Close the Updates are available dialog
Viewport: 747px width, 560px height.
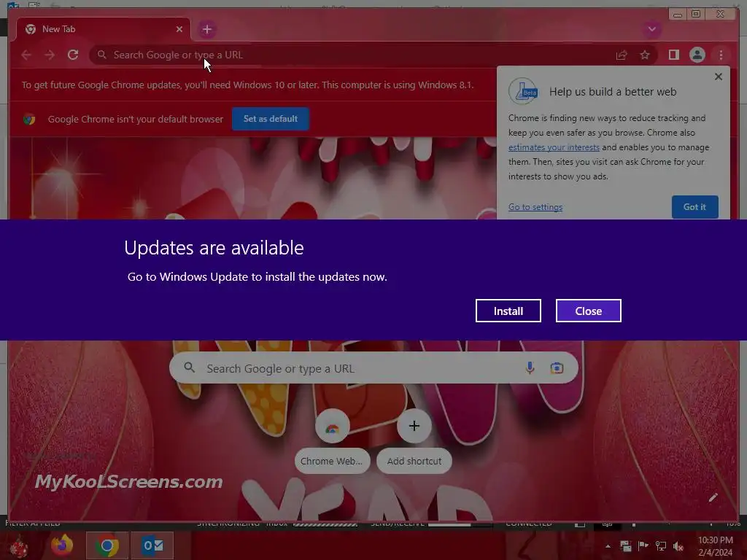point(589,311)
